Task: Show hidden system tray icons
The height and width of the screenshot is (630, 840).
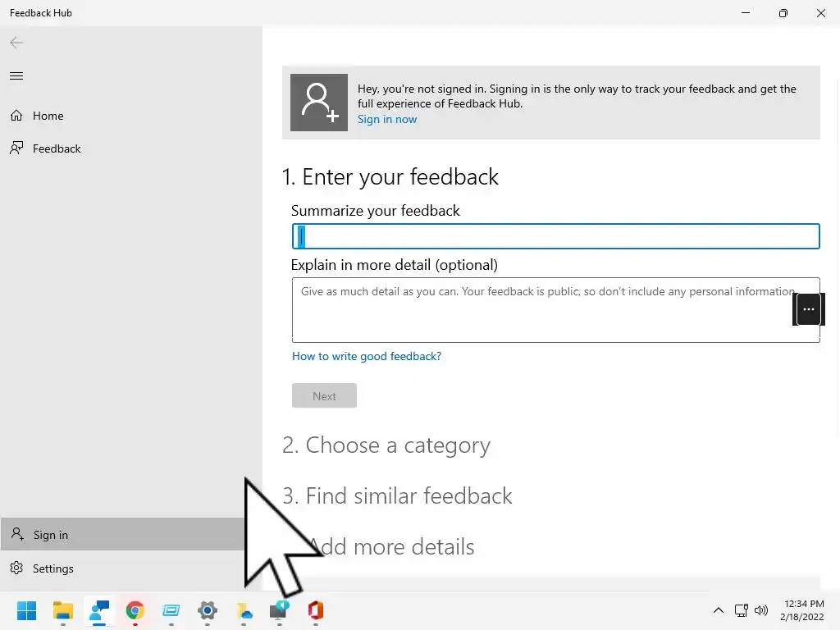Action: click(719, 610)
